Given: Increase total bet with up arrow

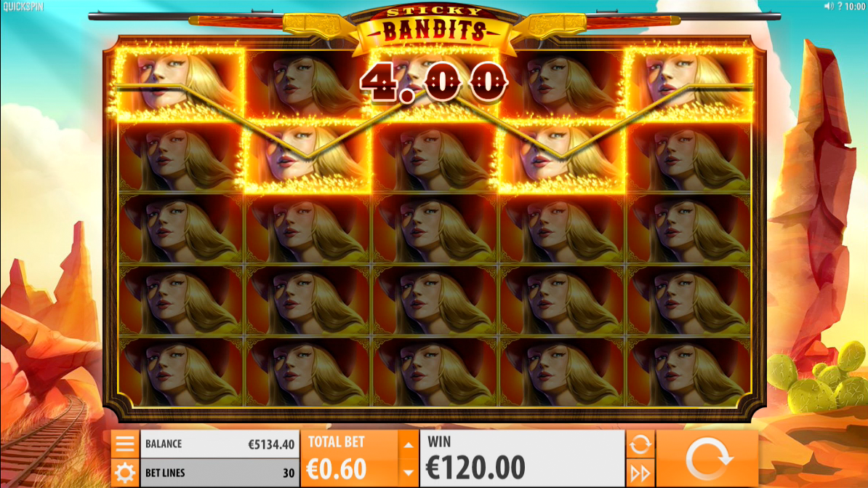Looking at the screenshot, I should 408,445.
